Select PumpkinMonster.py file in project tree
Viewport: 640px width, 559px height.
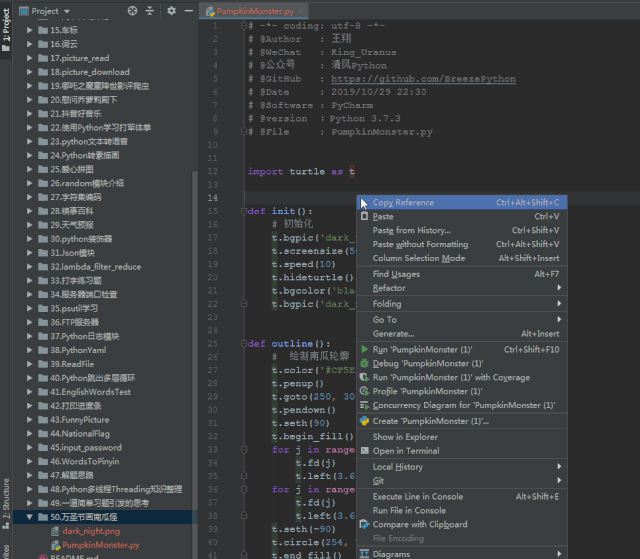(x=100, y=545)
